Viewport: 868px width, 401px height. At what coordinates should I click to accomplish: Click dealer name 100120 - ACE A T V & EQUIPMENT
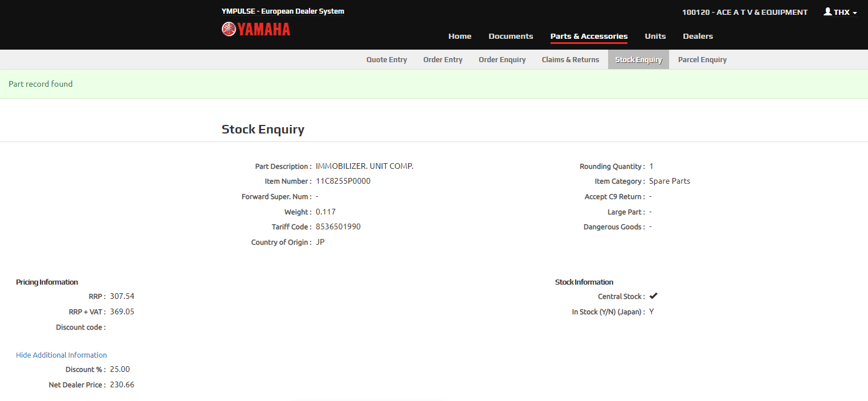[745, 12]
